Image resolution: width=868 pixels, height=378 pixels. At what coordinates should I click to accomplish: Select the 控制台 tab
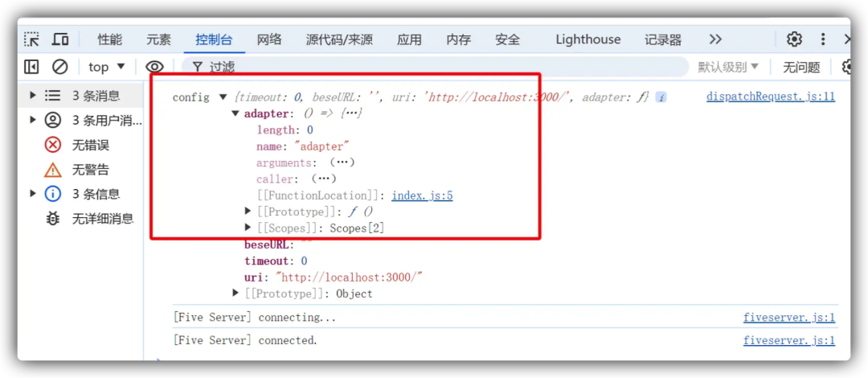[x=214, y=39]
